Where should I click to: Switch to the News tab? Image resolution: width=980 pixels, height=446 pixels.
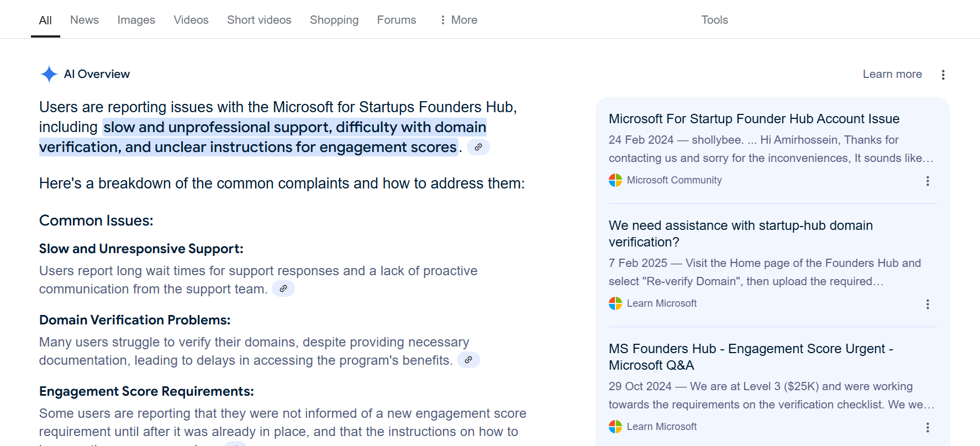(x=85, y=20)
